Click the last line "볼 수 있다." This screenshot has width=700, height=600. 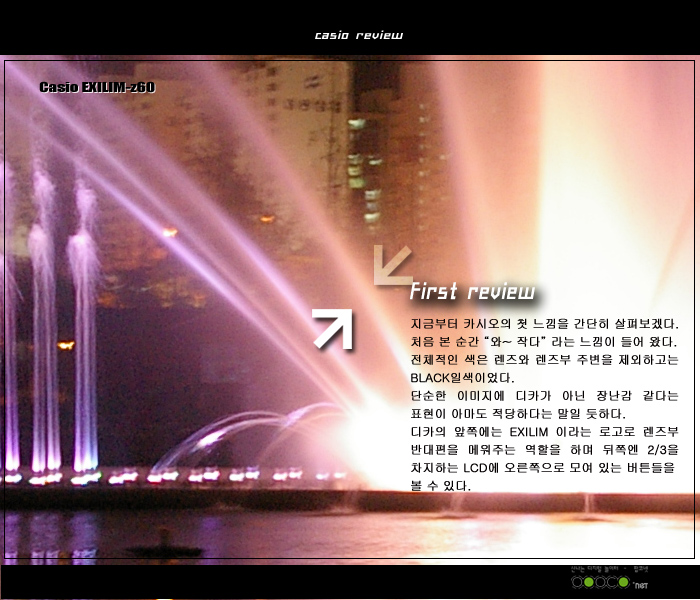coord(440,486)
